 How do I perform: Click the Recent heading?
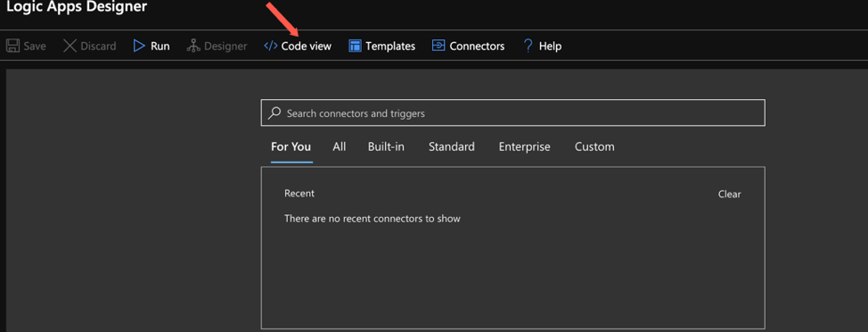tap(299, 194)
